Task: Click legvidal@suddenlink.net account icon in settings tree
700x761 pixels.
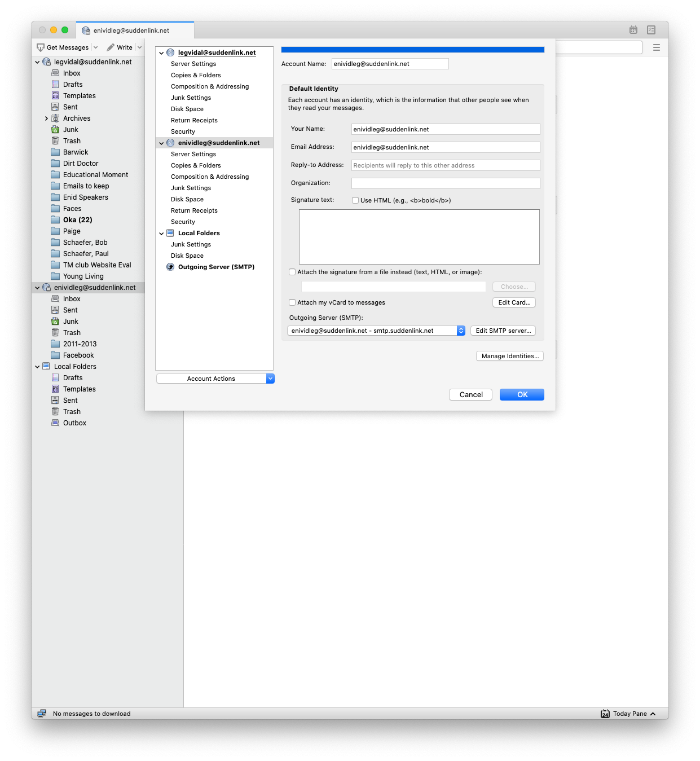Action: tap(170, 52)
